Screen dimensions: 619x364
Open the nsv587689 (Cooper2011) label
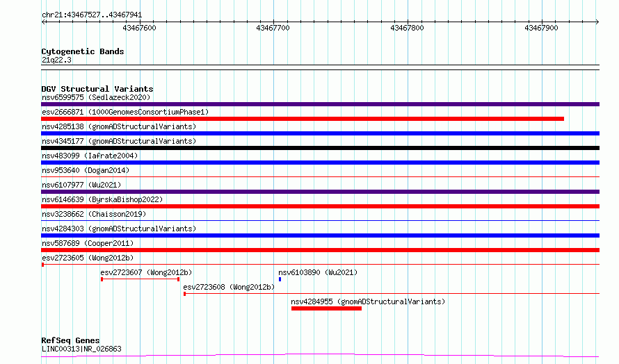[88, 243]
